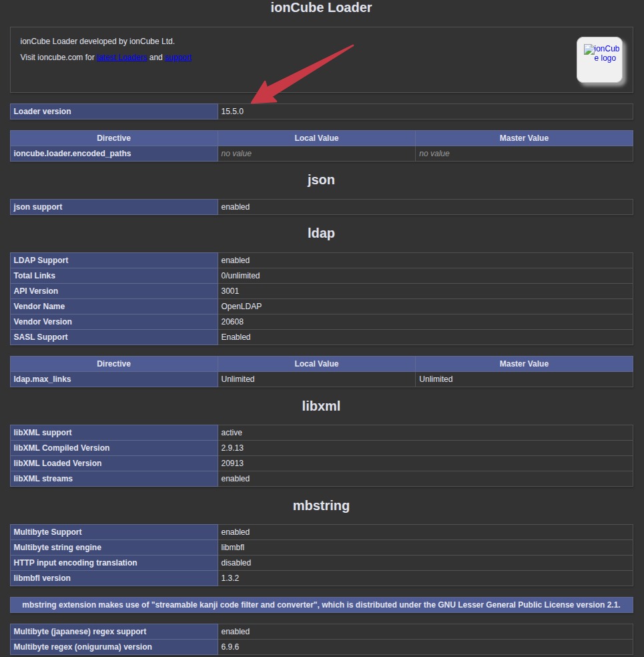
Task: Select the Loader version label cell
Action: [x=114, y=112]
